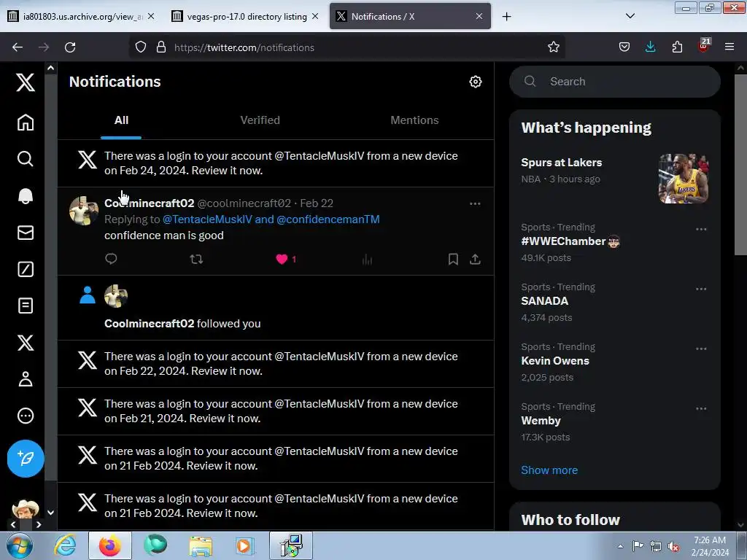Open the Firefox downloads panel
Screen dimensions: 747x560
(650, 47)
